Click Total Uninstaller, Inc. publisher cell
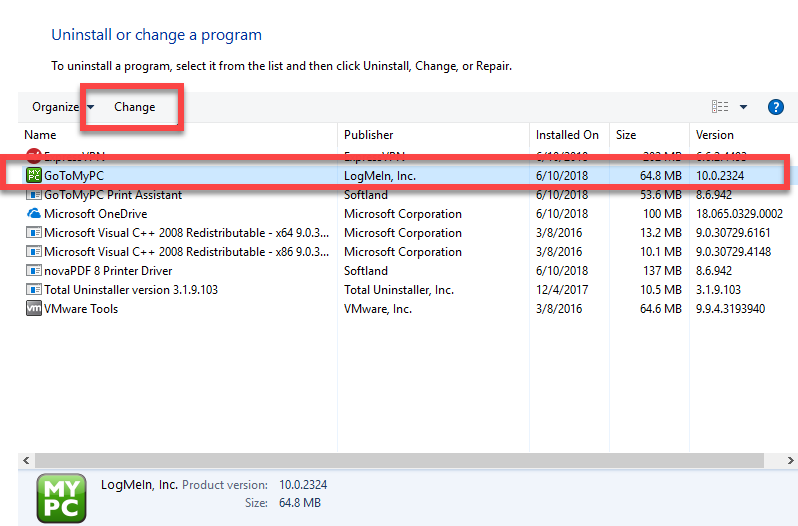The width and height of the screenshot is (798, 526). tap(398, 289)
